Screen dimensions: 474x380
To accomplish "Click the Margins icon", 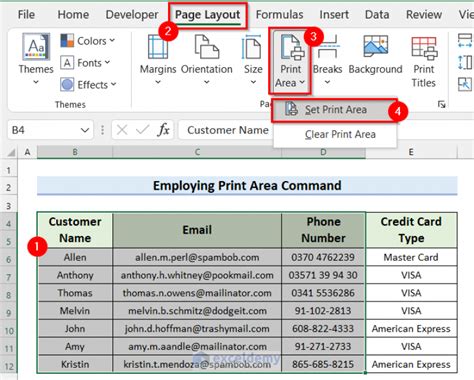I will pos(158,47).
